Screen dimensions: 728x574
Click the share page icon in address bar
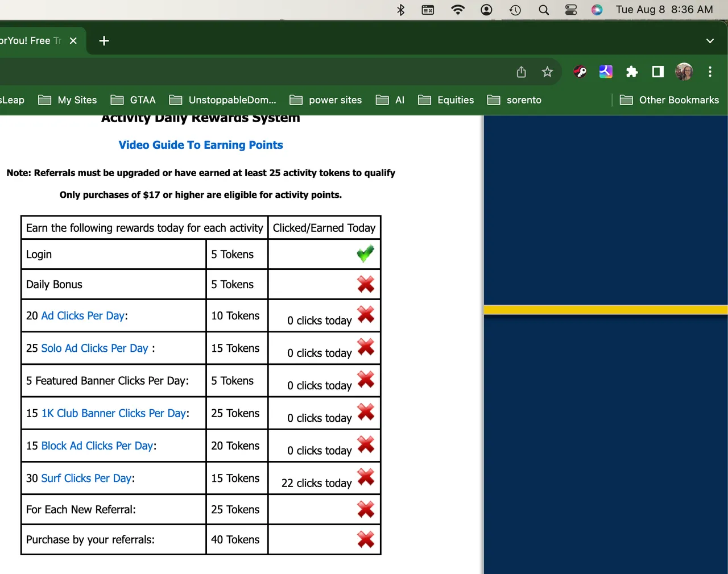click(x=522, y=72)
